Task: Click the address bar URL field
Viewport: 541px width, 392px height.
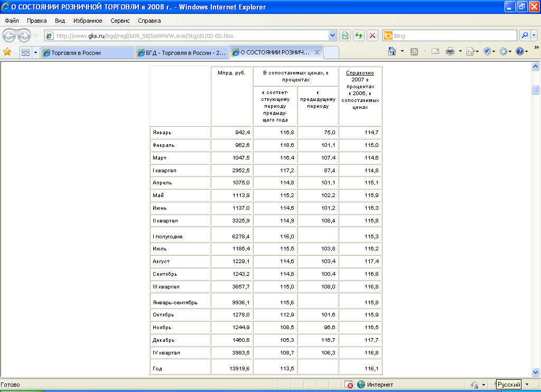Action: (x=191, y=36)
